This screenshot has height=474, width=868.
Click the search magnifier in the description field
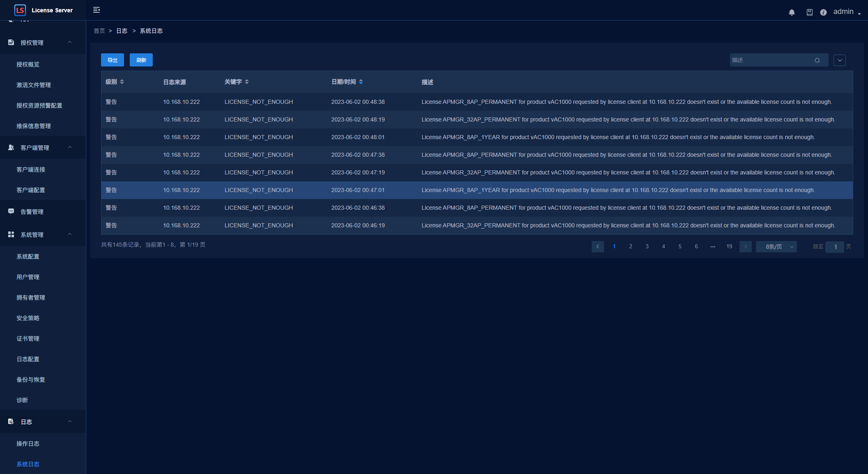click(x=817, y=60)
